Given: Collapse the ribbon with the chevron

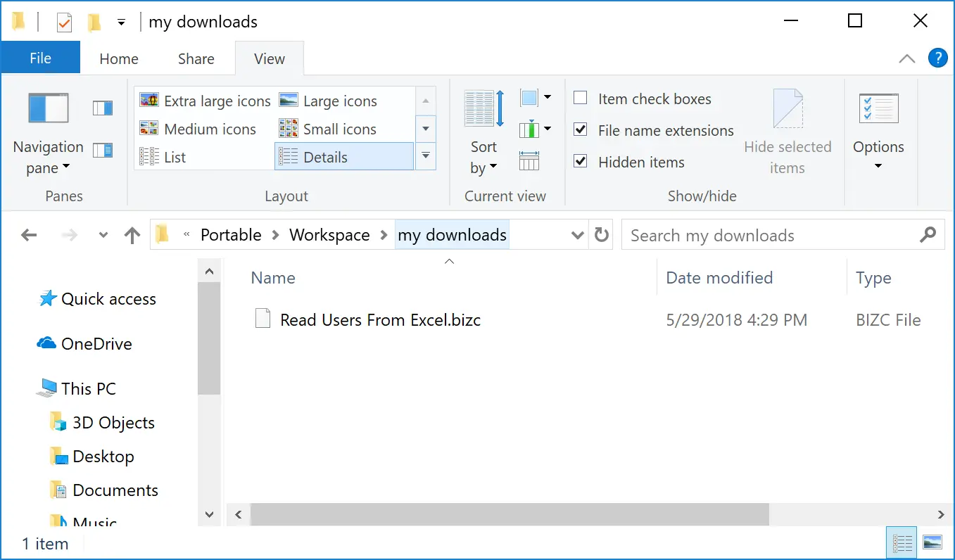Looking at the screenshot, I should click(907, 59).
